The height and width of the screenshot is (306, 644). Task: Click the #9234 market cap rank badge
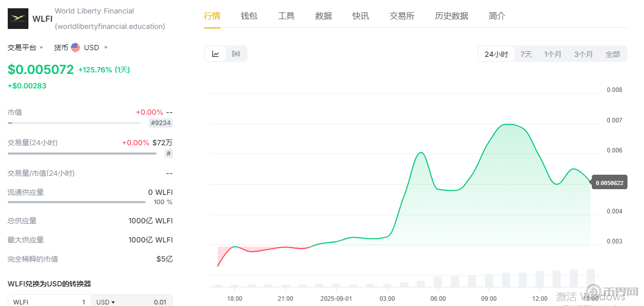(161, 123)
